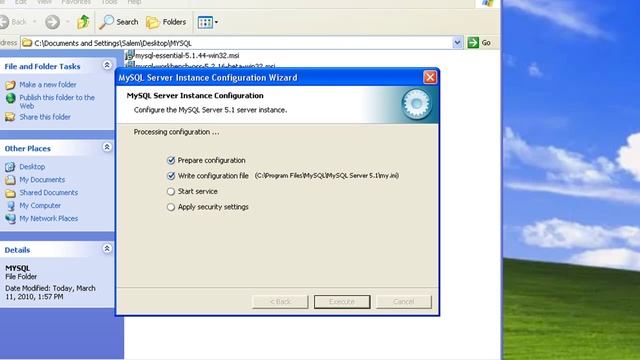Click the address bar folder icon

tap(27, 43)
